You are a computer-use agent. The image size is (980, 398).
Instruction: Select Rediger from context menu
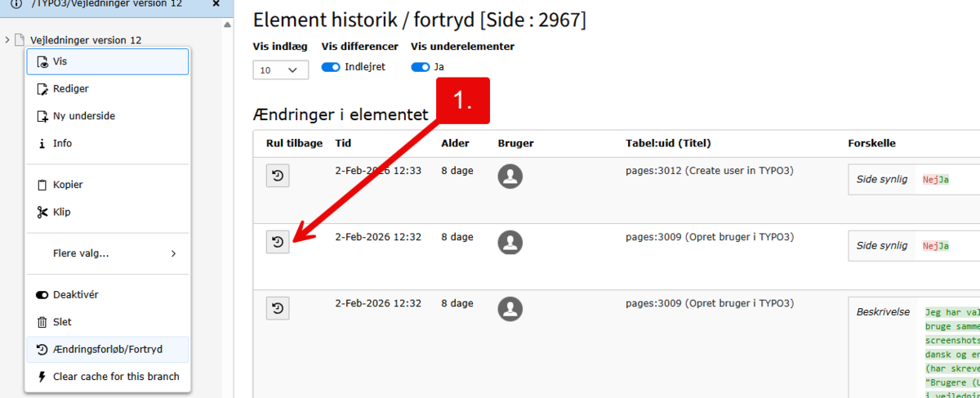tap(70, 88)
